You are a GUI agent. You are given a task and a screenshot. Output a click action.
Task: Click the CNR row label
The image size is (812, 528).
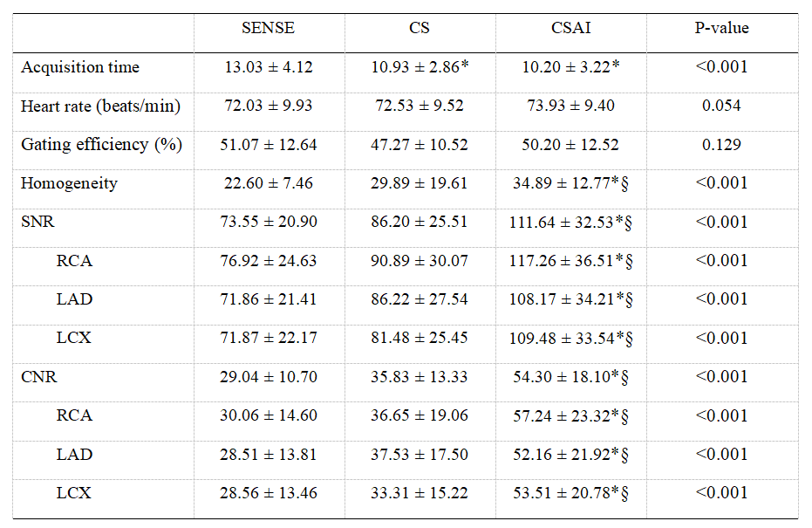tap(38, 377)
